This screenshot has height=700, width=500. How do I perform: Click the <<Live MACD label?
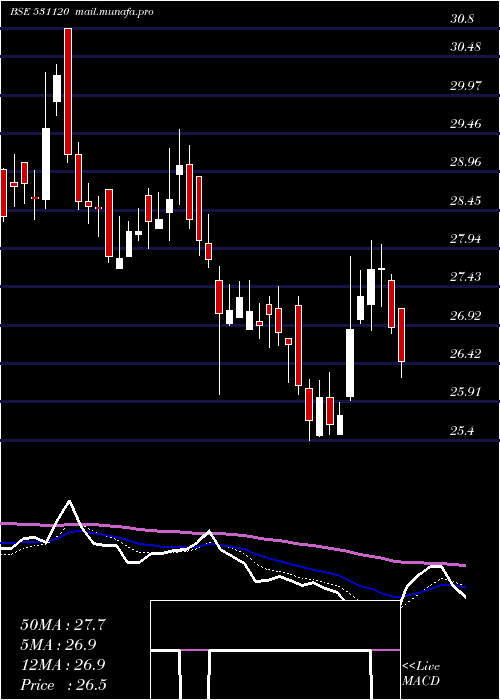click(421, 673)
